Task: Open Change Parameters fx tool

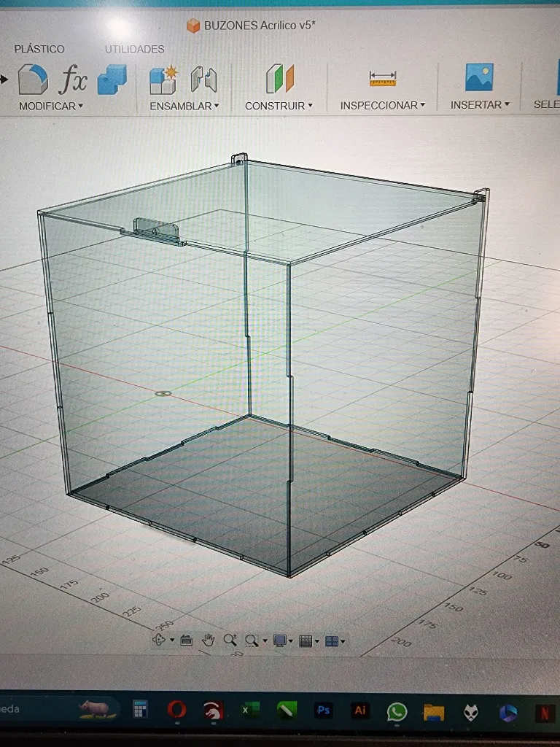Action: click(x=73, y=79)
